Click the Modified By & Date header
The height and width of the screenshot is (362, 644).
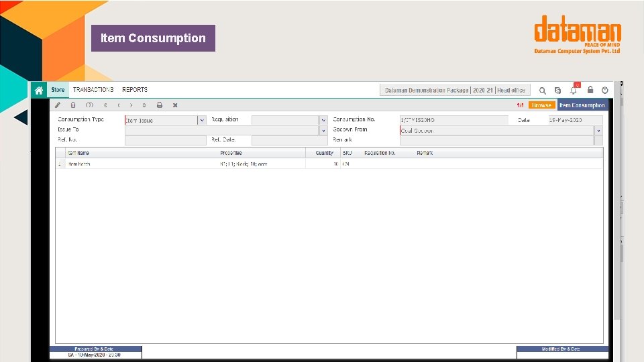tap(562, 349)
